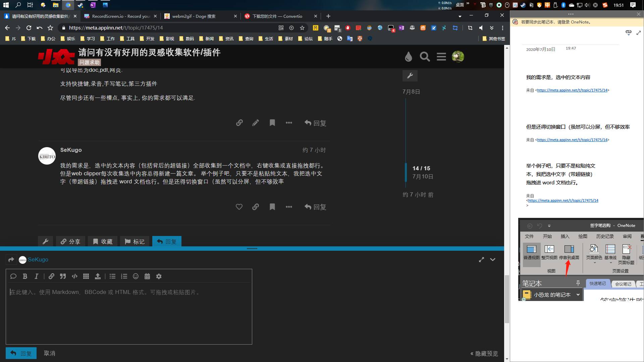
Task: Click the blockquote icon in editor toolbar
Action: pyautogui.click(x=63, y=276)
